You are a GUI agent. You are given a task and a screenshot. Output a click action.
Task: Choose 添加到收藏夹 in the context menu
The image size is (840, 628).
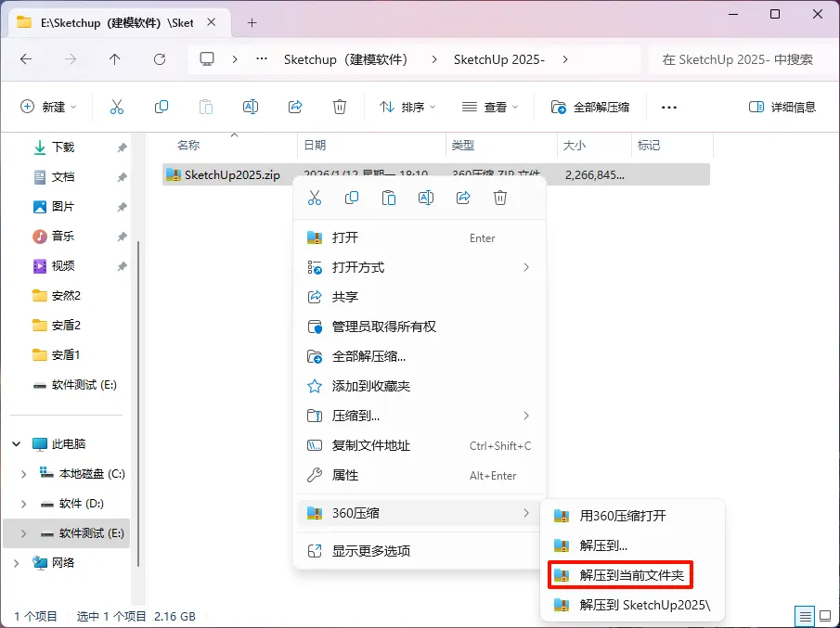pyautogui.click(x=420, y=386)
